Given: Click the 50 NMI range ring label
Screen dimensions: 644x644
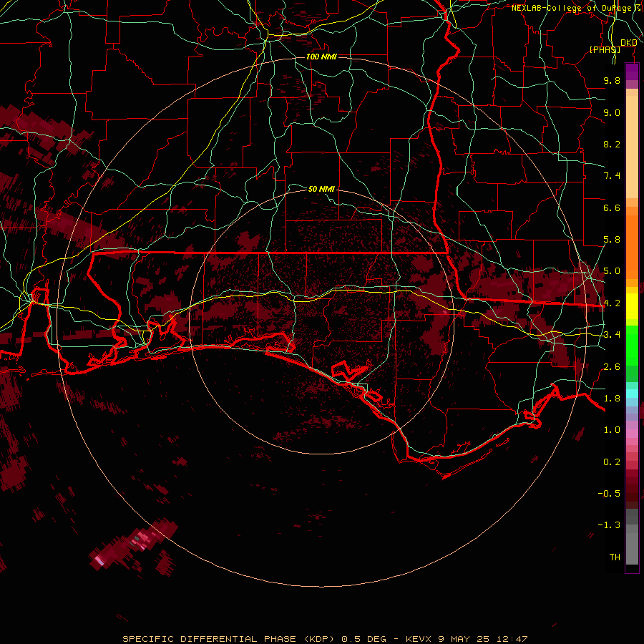Looking at the screenshot, I should [x=321, y=189].
